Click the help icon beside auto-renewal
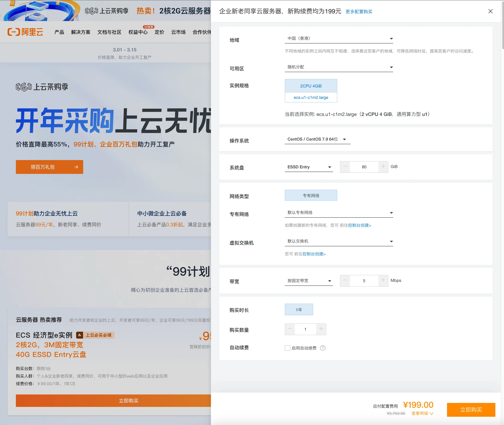The height and width of the screenshot is (425, 504). 322,348
